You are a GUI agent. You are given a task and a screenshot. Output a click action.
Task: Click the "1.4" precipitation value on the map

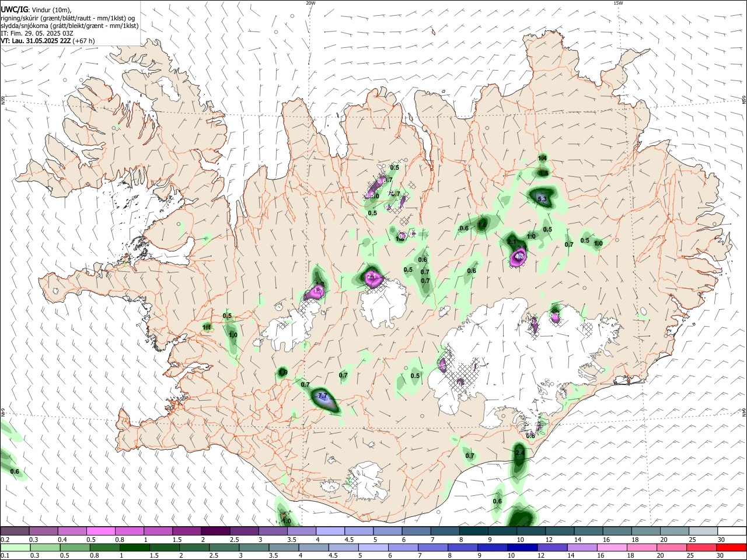(542, 158)
